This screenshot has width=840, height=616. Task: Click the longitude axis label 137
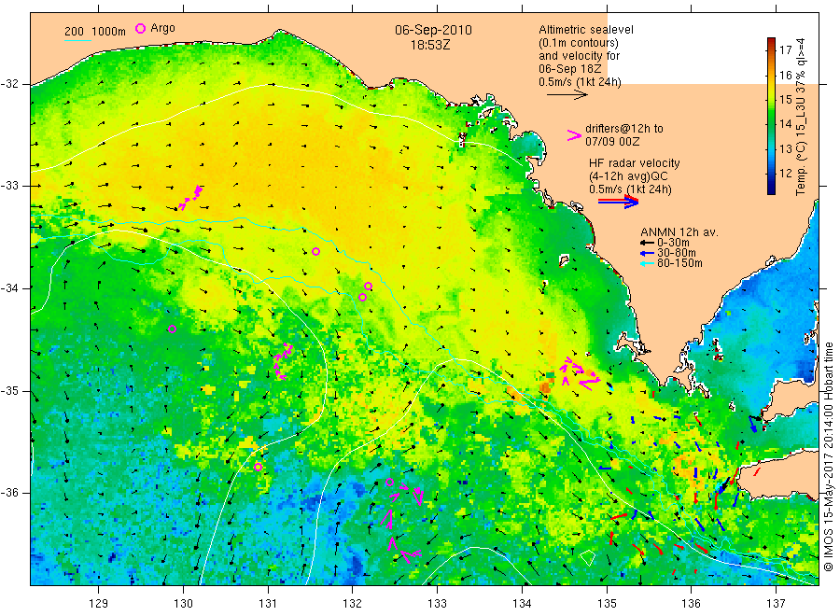click(776, 604)
